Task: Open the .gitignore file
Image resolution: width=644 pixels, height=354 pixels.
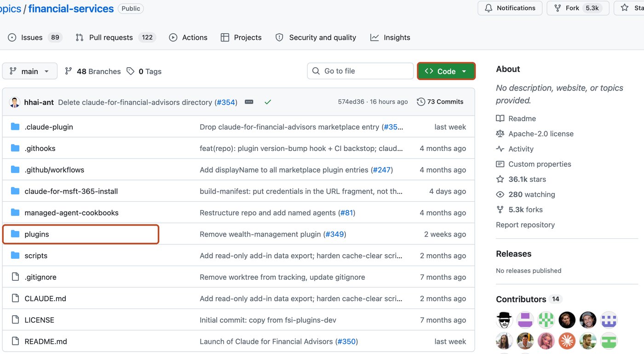Action: pos(40,277)
